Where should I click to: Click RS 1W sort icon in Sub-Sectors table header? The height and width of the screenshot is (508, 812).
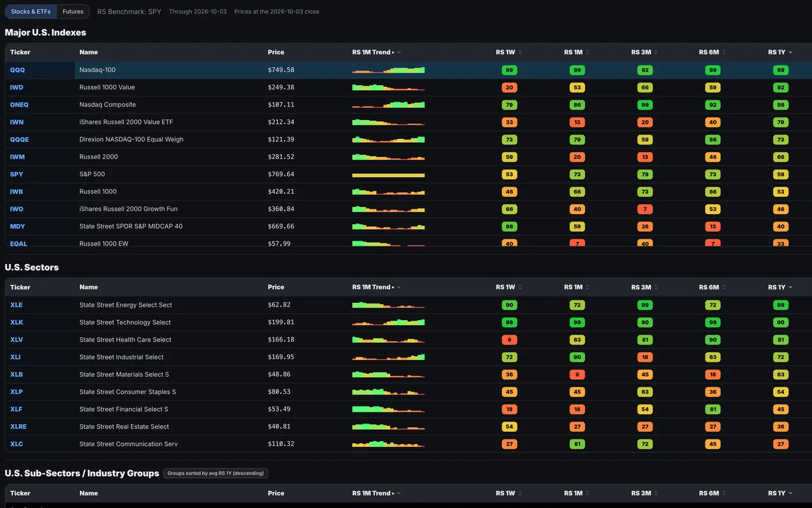(520, 493)
